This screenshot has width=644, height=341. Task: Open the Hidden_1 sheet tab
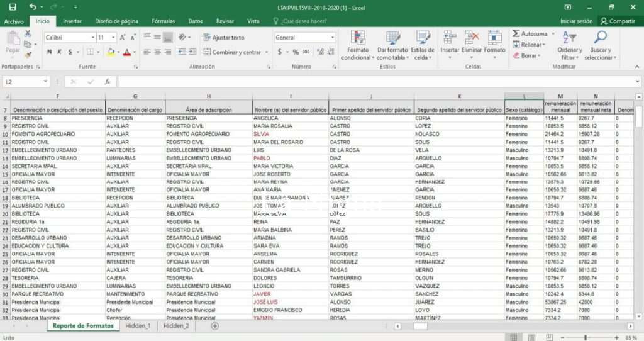coord(138,326)
